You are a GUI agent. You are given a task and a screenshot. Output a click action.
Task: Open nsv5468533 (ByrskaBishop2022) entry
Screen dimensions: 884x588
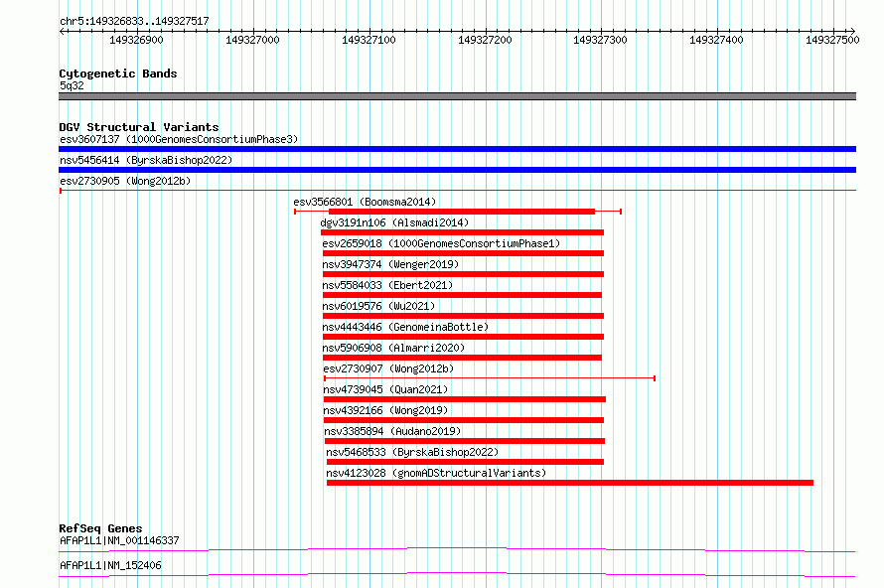point(412,452)
